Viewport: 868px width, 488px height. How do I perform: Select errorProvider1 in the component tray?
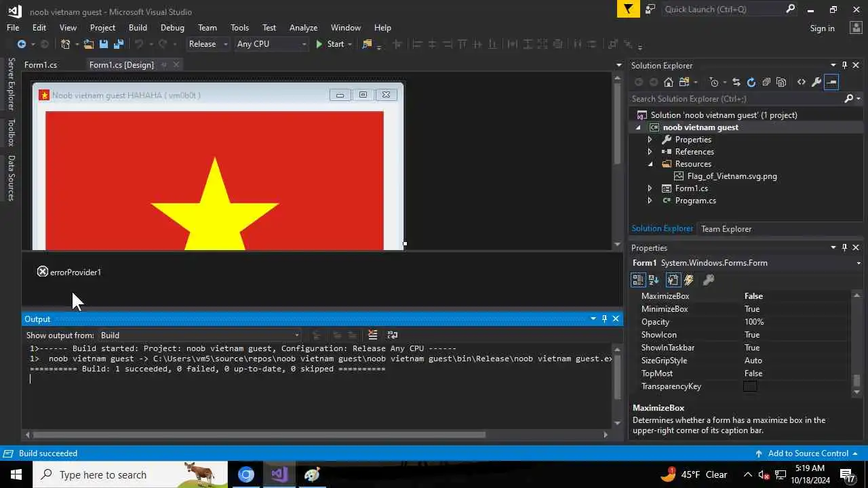click(69, 272)
